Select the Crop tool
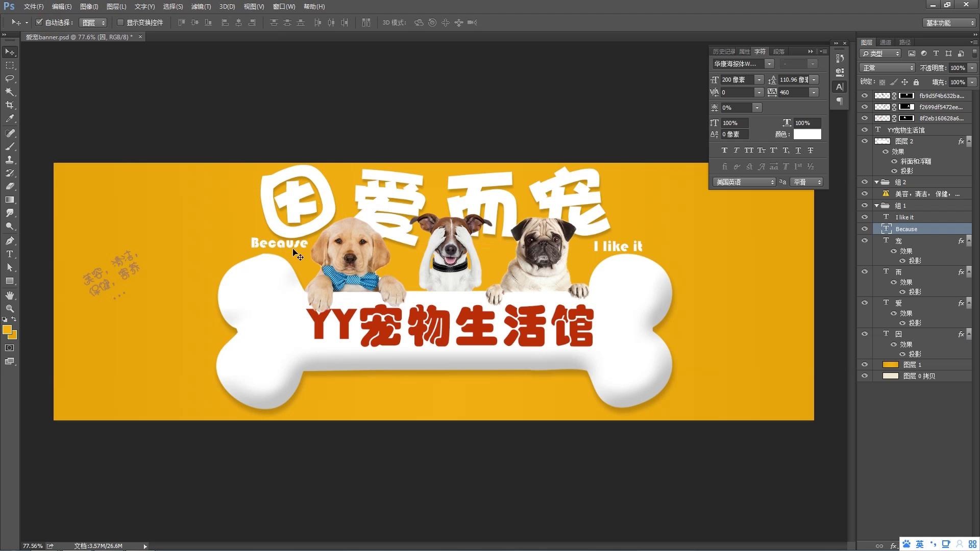The height and width of the screenshot is (551, 980). pos(10,105)
